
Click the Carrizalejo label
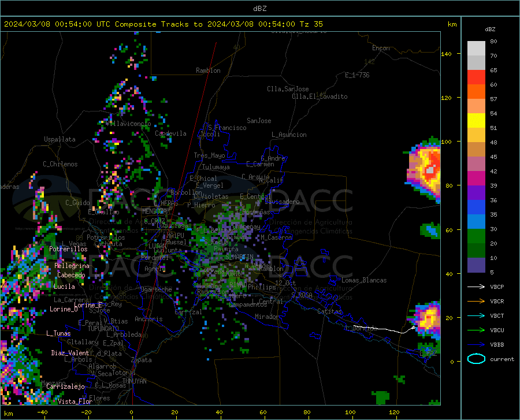point(65,386)
